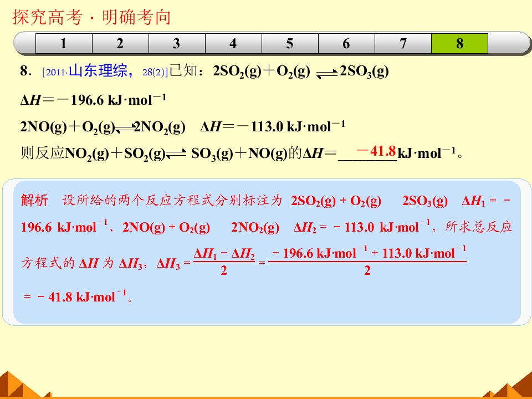Screen dimensions: 532x399
Task: Click left rounded end of navigation bar
Action: (x=24, y=43)
